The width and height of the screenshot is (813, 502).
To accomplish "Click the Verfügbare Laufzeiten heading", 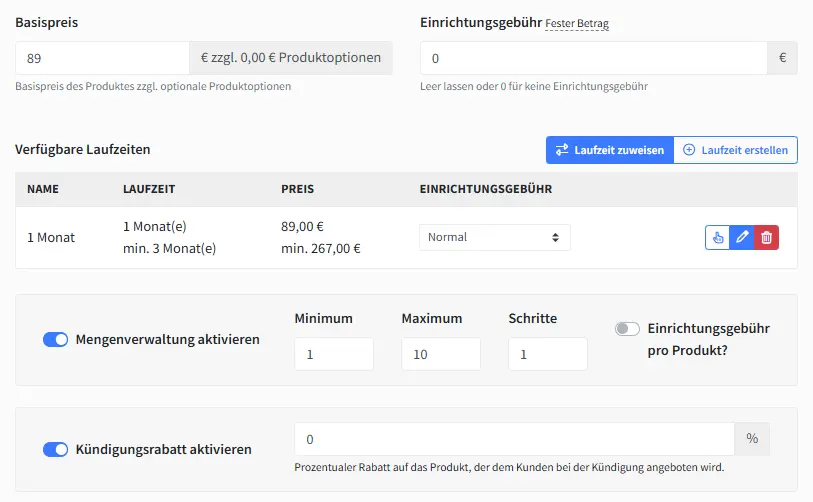I will [82, 149].
